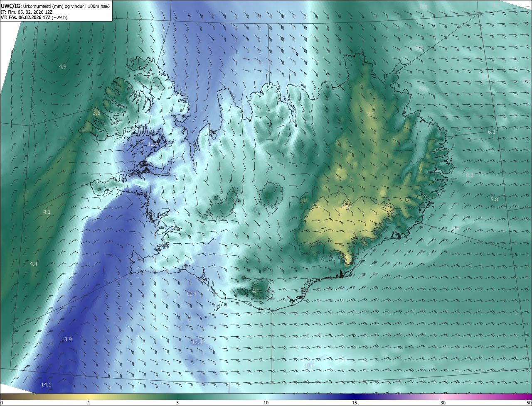Screen dimensions: 532x406
Task: Click the 4.9 value northwest of the Westfjords
Action: tap(63, 66)
